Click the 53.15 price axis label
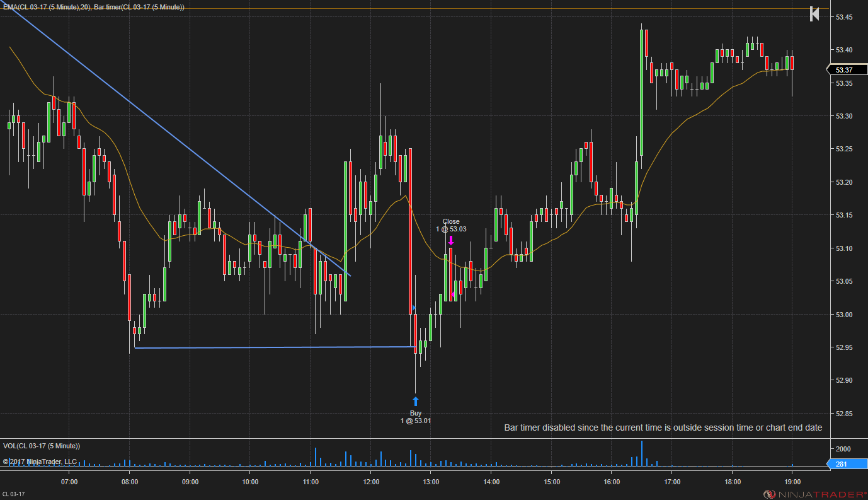868x500 pixels. 843,216
